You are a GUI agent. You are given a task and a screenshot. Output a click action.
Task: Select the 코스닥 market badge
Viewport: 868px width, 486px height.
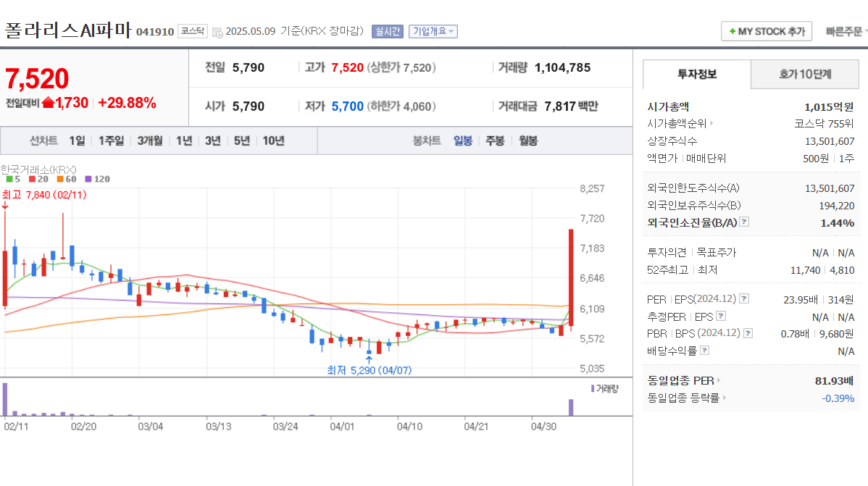pos(193,31)
